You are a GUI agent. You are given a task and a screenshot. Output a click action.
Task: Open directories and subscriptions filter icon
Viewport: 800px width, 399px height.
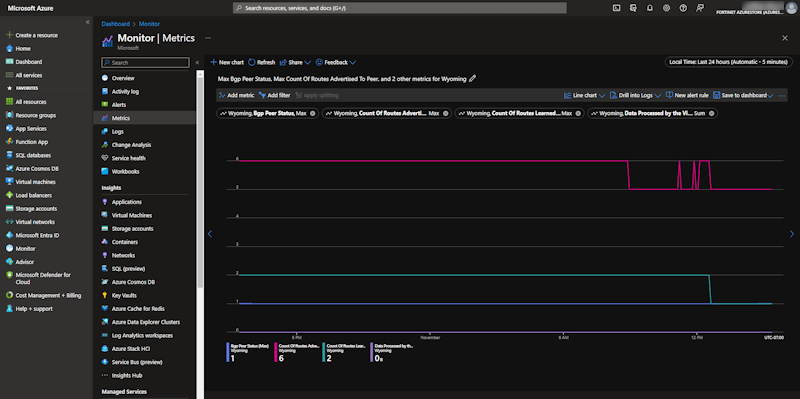coord(633,8)
